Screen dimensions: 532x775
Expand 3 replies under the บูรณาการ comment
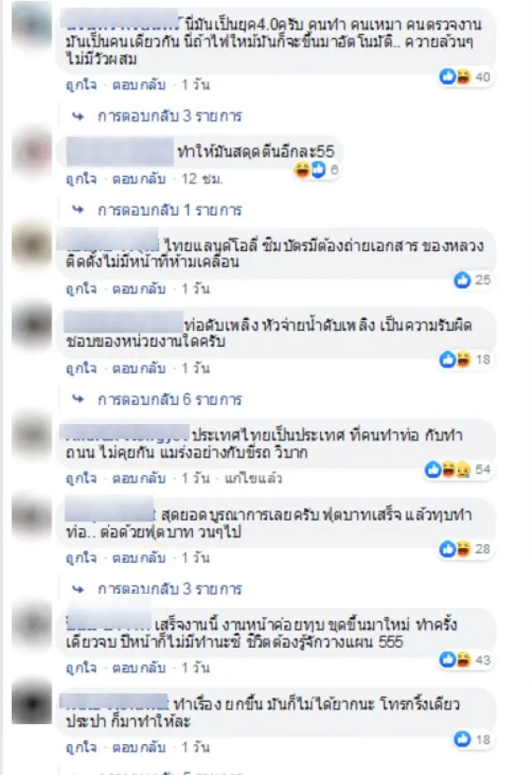tap(170, 590)
